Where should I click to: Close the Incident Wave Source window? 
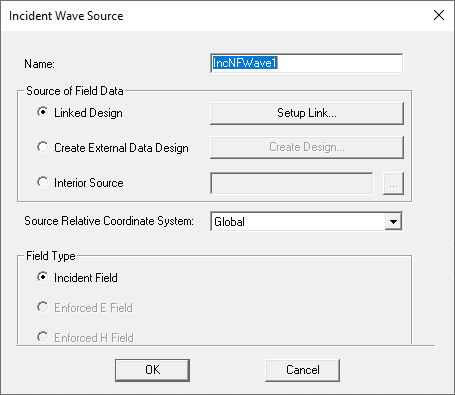(439, 15)
